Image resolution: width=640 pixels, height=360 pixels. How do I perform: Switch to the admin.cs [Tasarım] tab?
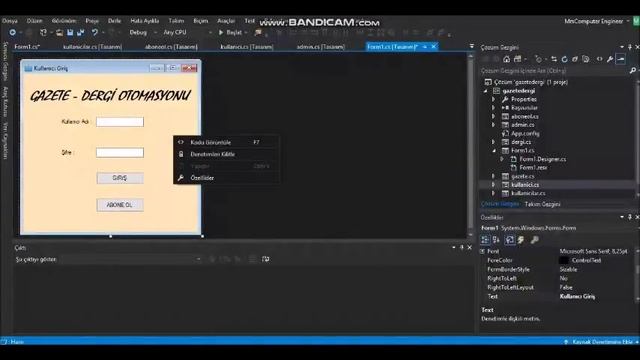click(x=321, y=47)
